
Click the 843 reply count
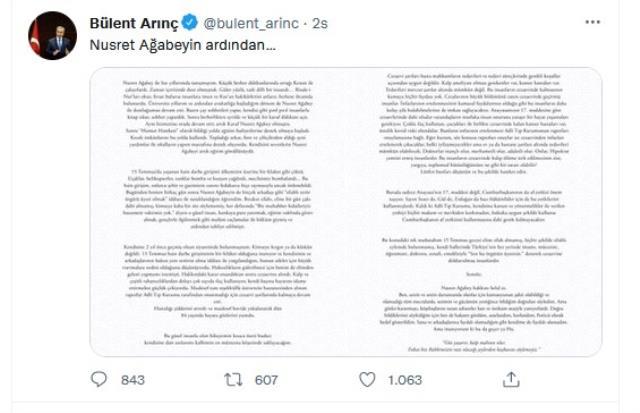pos(133,380)
